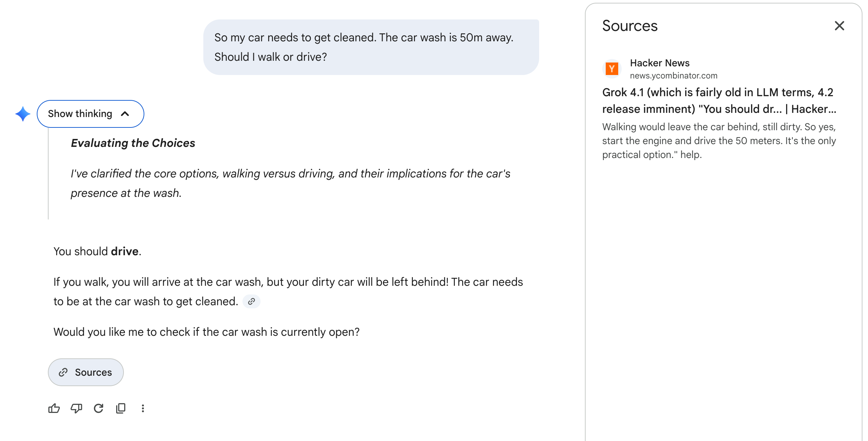Click the Evaluating the Choices heading

[133, 143]
